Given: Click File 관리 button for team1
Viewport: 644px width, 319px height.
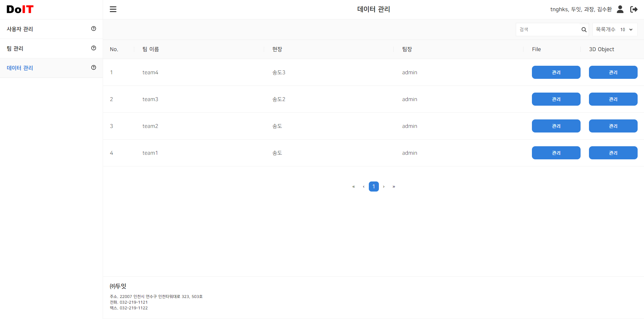Looking at the screenshot, I should pyautogui.click(x=556, y=153).
